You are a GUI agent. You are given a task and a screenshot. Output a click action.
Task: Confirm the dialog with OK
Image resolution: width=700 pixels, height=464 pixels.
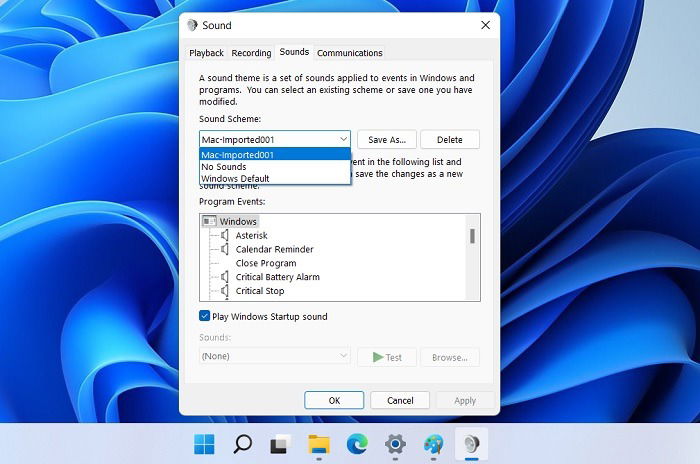pos(334,401)
